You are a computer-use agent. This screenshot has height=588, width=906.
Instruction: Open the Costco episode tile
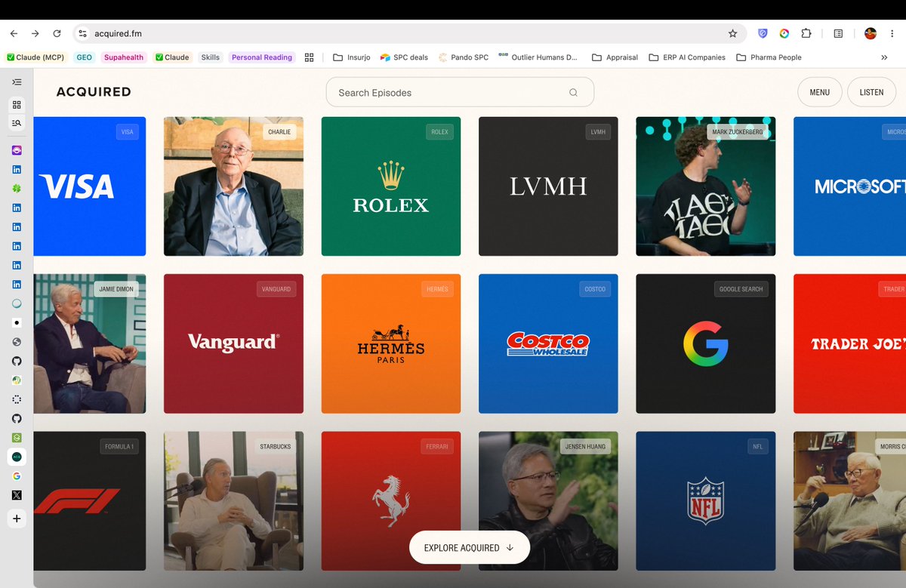click(548, 343)
